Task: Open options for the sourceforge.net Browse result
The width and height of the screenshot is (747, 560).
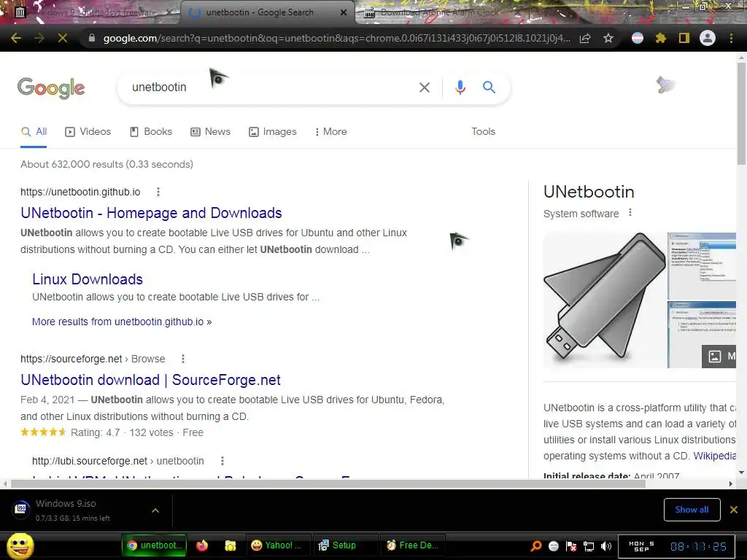Action: click(183, 359)
